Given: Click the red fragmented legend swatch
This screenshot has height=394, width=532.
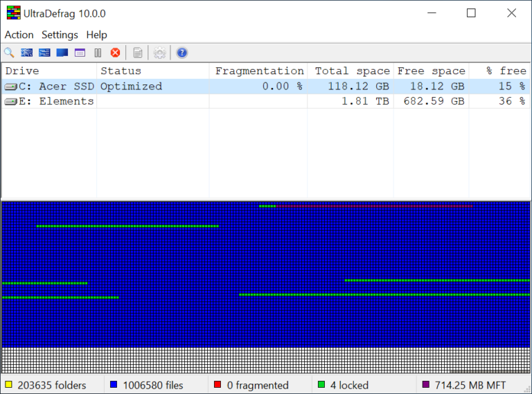Looking at the screenshot, I should pyautogui.click(x=218, y=384).
